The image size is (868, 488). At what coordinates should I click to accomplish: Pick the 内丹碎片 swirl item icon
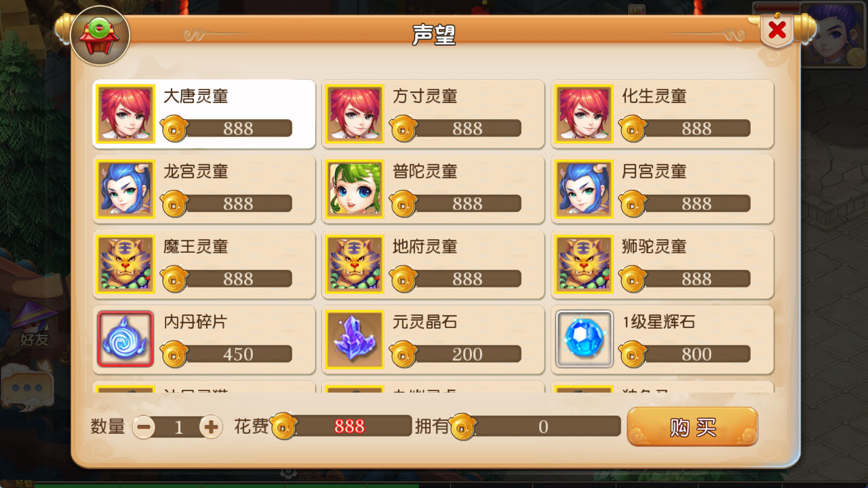pyautogui.click(x=126, y=339)
